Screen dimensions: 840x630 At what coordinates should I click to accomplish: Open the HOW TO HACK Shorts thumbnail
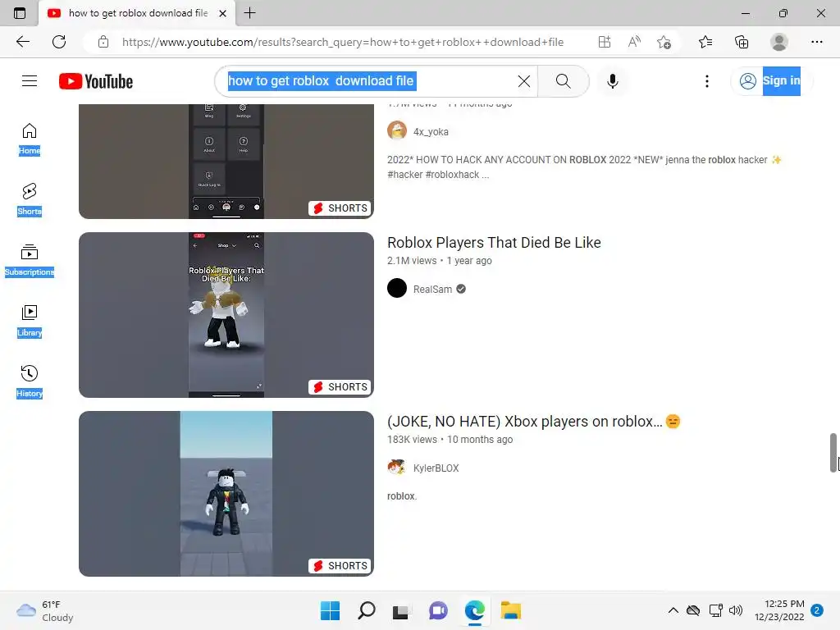pos(226,162)
